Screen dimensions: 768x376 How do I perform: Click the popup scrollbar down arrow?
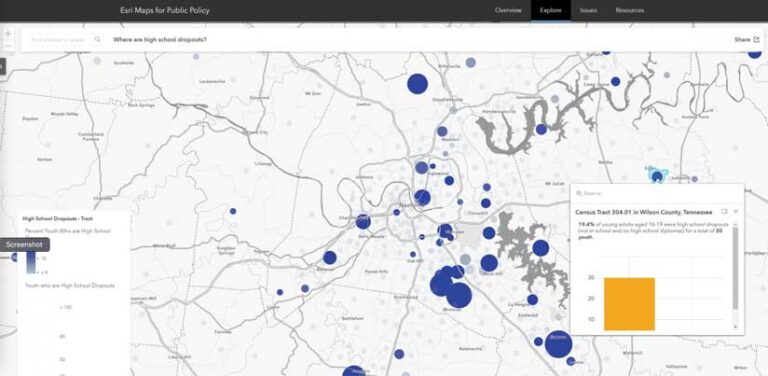[735, 326]
